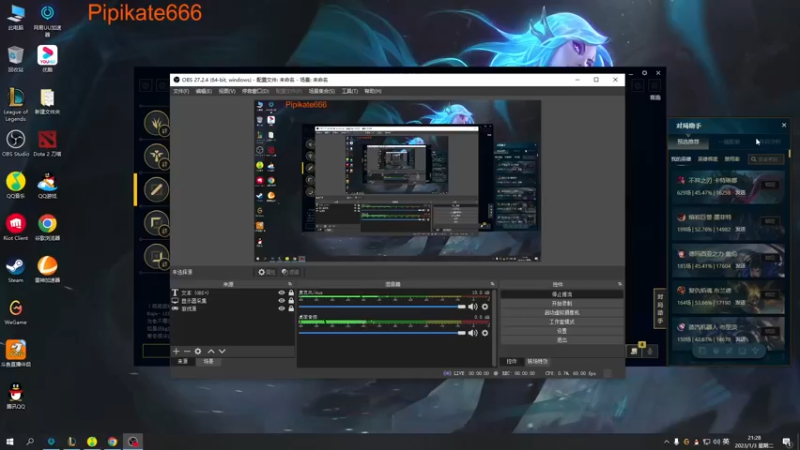The width and height of the screenshot is (800, 450).
Task: Open the 属性 properties button above sources
Action: pos(267,272)
